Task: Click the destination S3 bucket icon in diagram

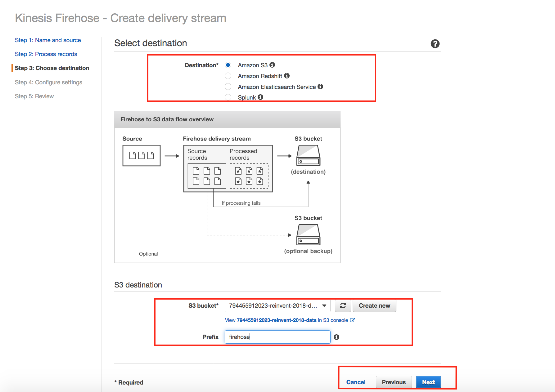Action: pos(308,156)
